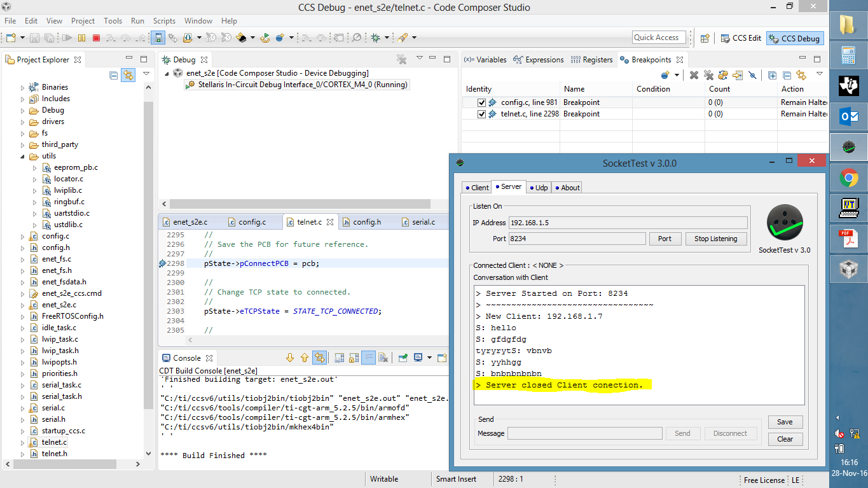Close the Breakpoints view tab
Screen dimensions: 868x488
[679, 60]
